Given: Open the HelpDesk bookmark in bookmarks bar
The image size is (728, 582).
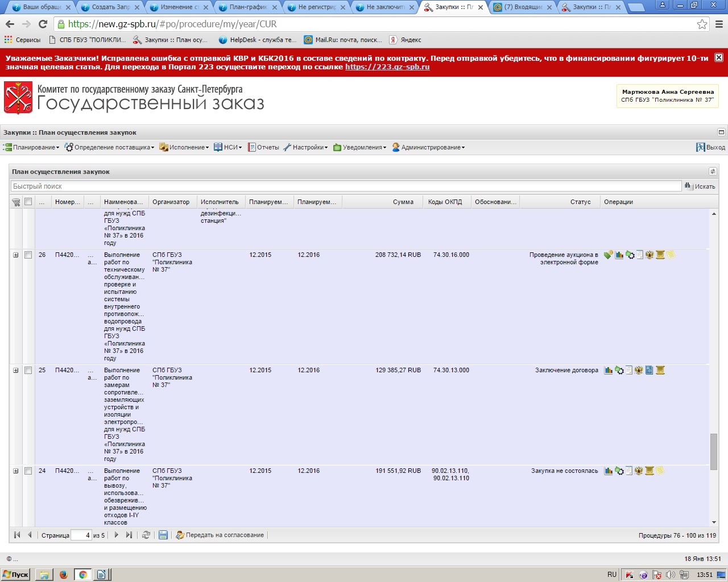Looking at the screenshot, I should click(258, 40).
